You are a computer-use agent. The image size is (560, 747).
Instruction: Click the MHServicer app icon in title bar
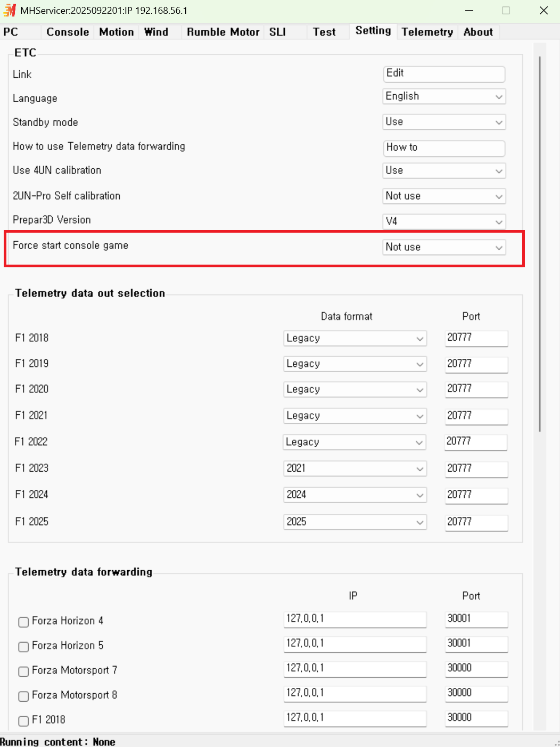click(10, 10)
